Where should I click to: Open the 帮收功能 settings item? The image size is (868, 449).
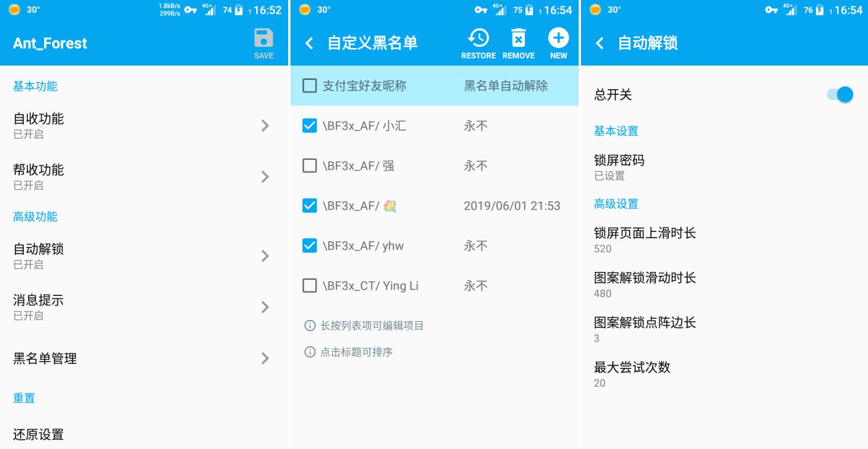(x=39, y=176)
